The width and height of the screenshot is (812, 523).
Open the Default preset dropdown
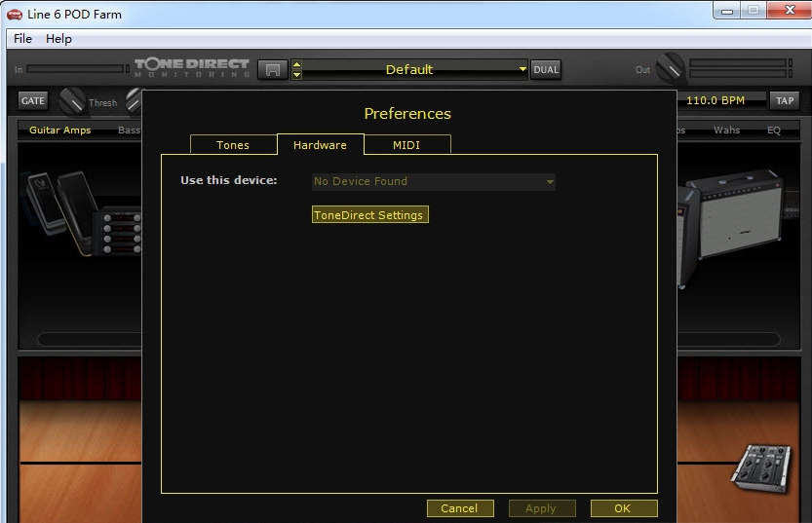(x=415, y=69)
